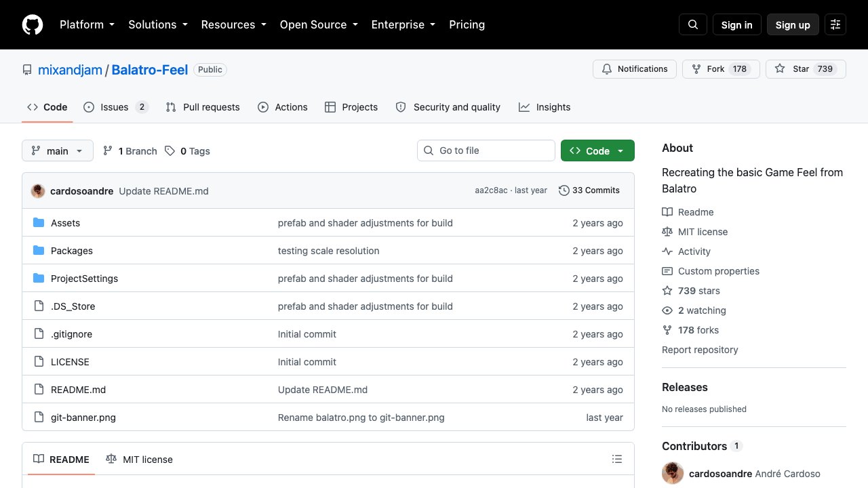The height and width of the screenshot is (488, 868).
Task: Expand the Platform menu
Action: [87, 24]
